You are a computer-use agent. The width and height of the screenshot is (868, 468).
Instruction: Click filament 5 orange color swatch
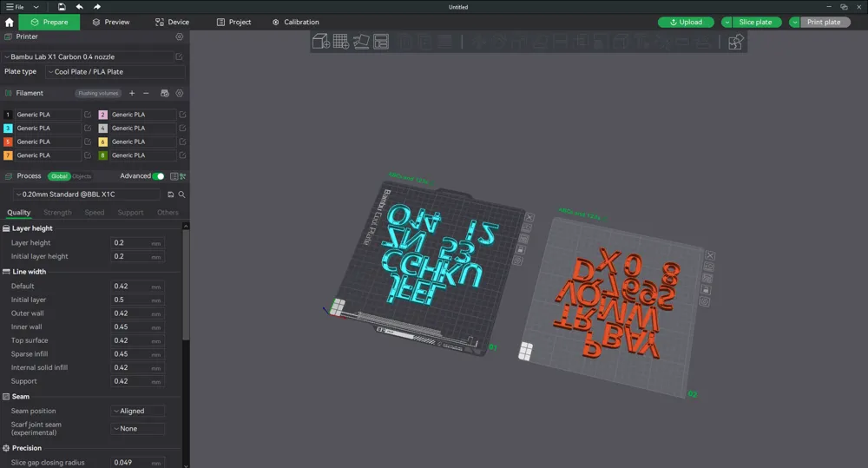click(8, 142)
